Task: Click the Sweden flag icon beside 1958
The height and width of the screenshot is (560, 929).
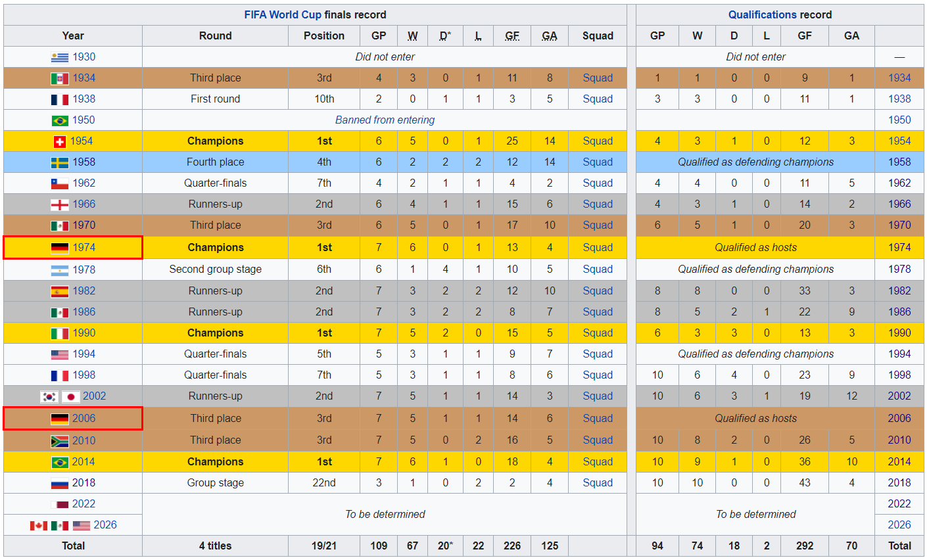Action: click(x=60, y=162)
